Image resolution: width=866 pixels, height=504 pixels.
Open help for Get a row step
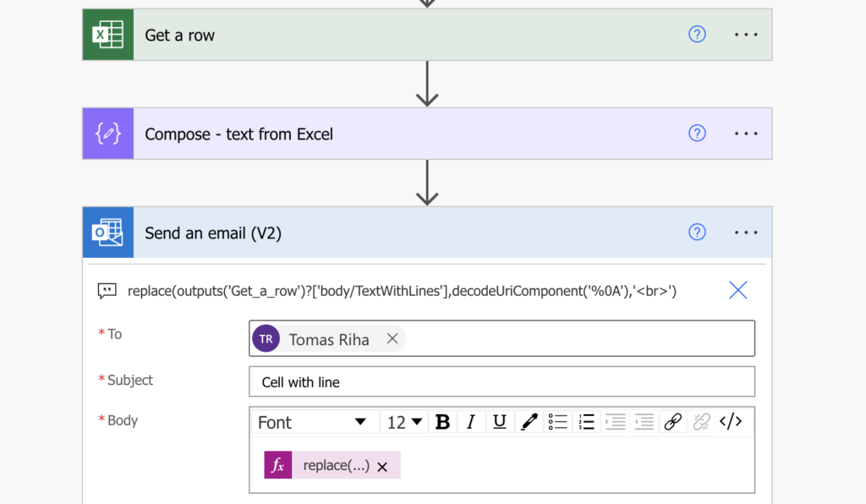point(697,34)
